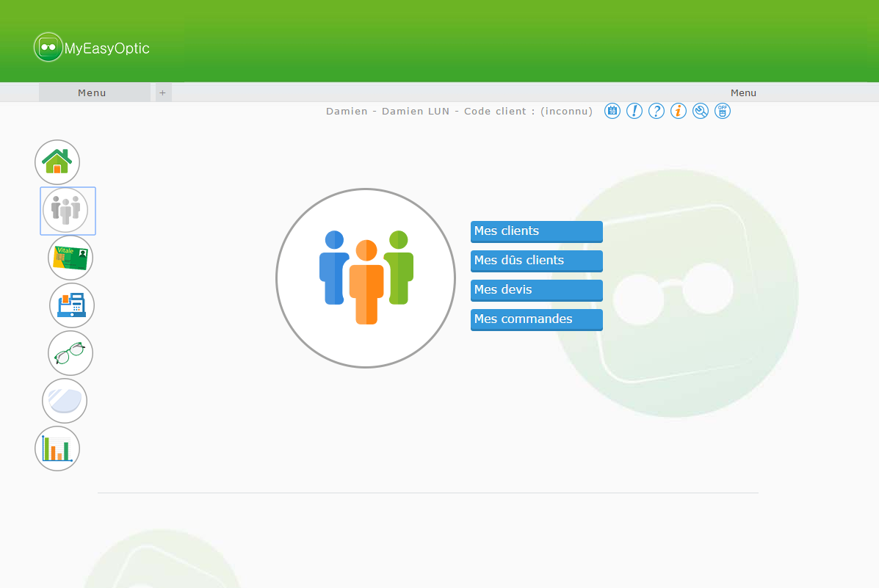Screen dimensions: 879x588
Task: Click the user info text Damien LUN
Action: click(416, 111)
